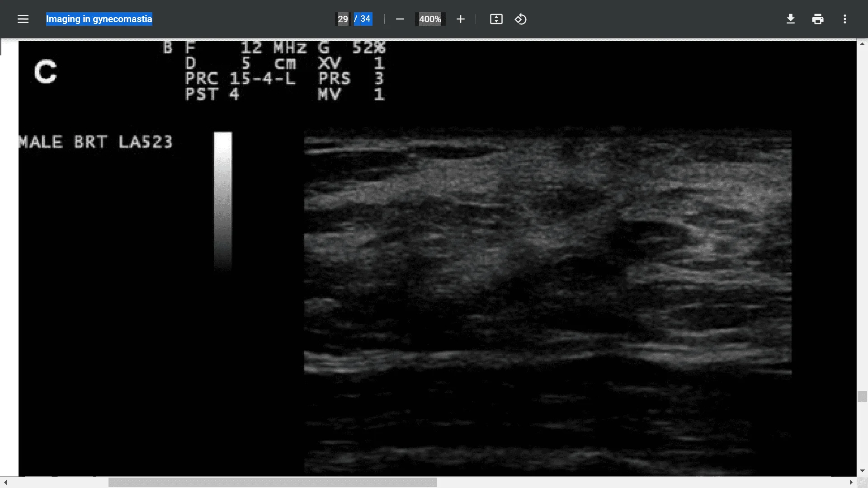Open the three-dot more options menu
The height and width of the screenshot is (488, 868).
845,19
